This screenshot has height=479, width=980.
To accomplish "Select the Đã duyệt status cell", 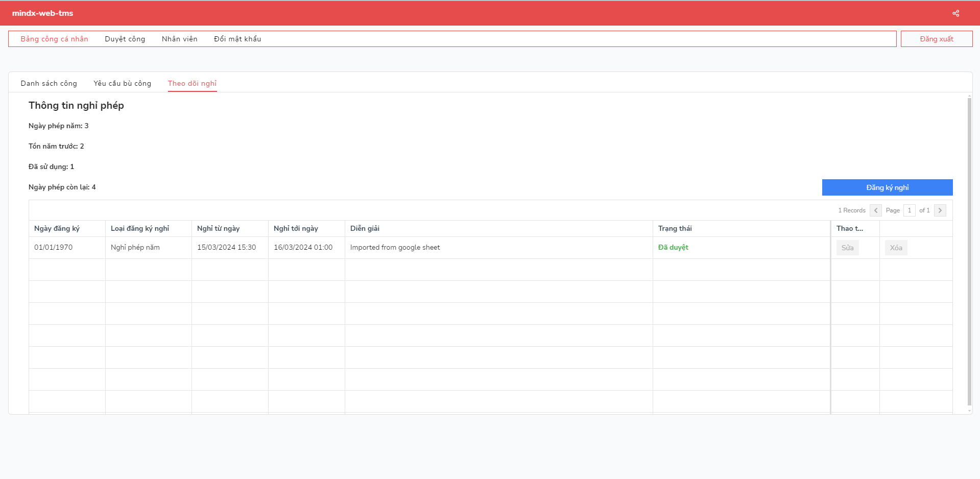I will click(x=673, y=247).
